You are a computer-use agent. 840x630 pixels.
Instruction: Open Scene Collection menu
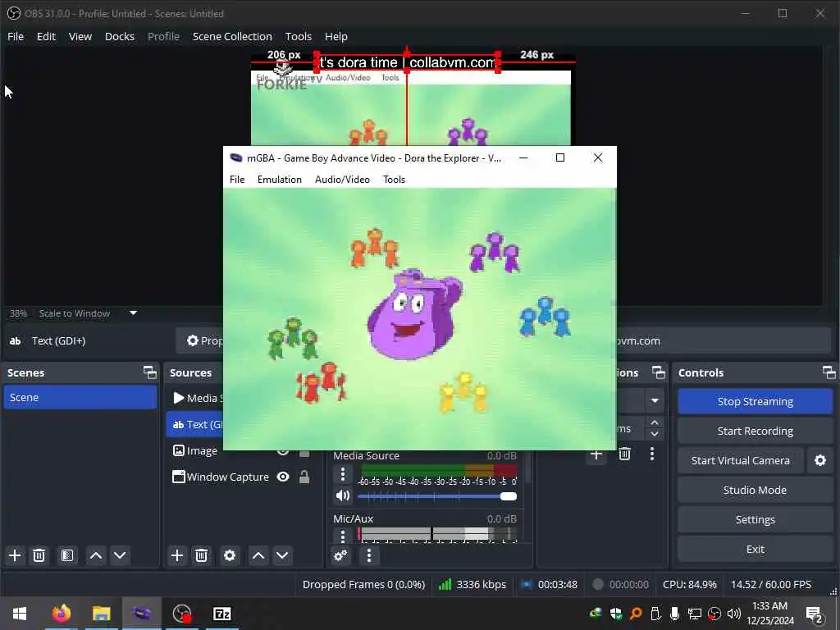tap(232, 36)
